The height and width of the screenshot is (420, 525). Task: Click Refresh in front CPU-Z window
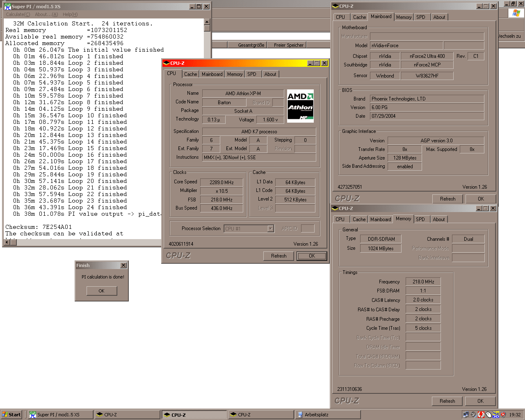pyautogui.click(x=279, y=256)
